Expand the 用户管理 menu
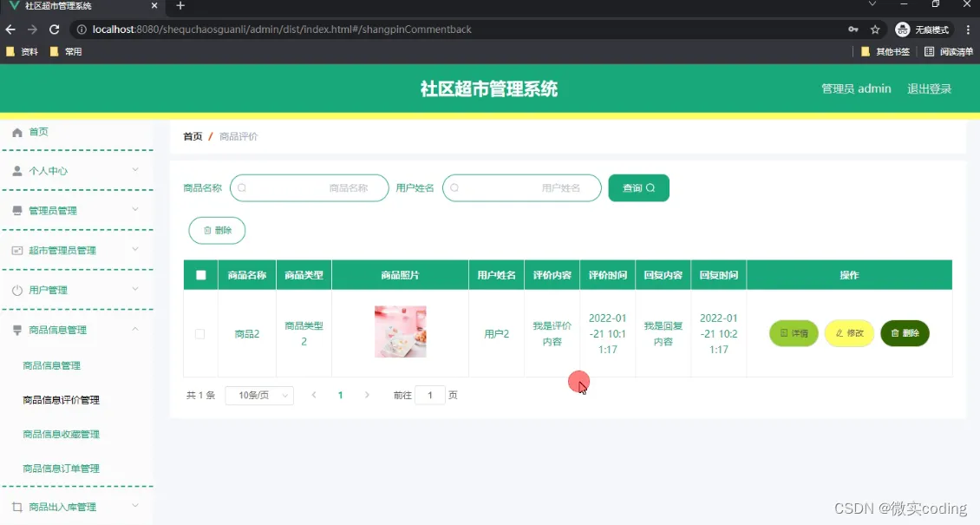This screenshot has width=980, height=525. pyautogui.click(x=77, y=290)
